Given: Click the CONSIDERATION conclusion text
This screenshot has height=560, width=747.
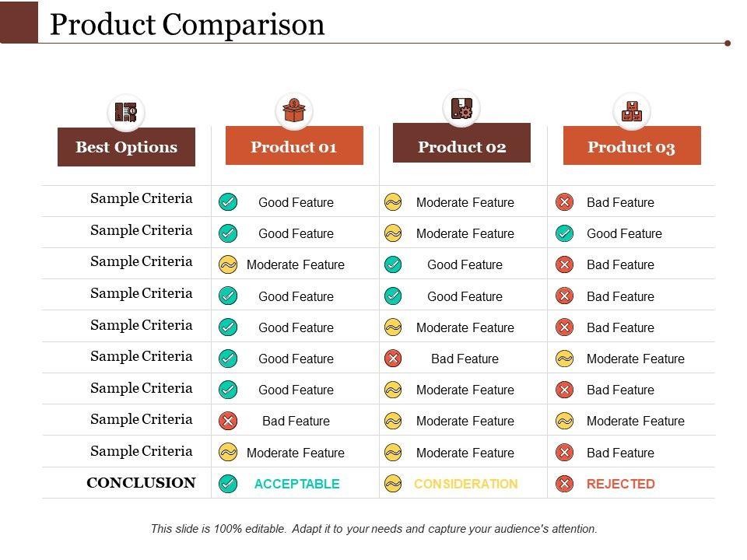Looking at the screenshot, I should point(465,484).
